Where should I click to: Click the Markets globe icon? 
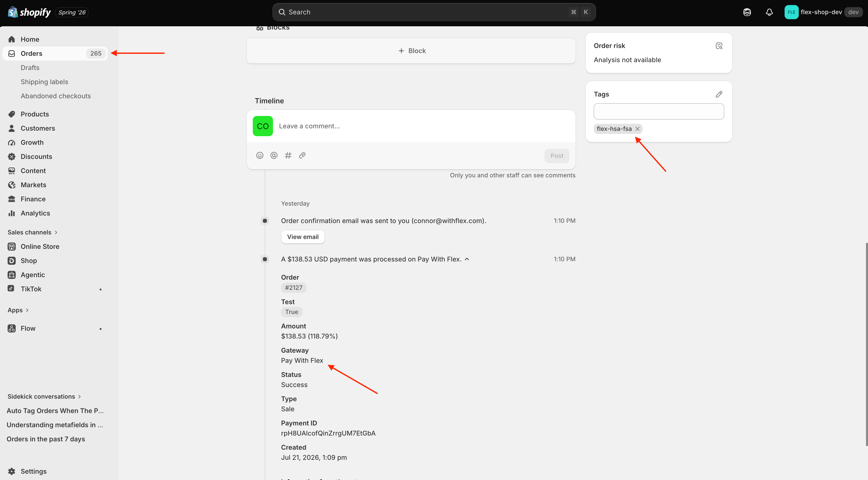[12, 185]
